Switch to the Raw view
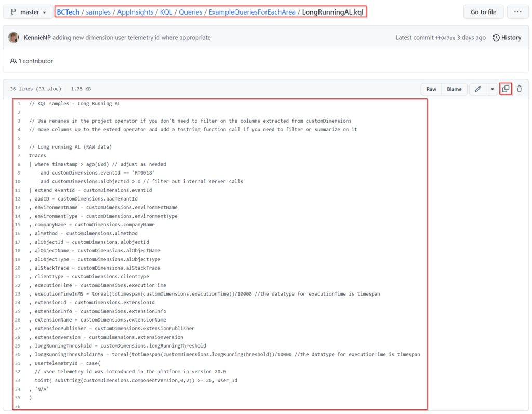Screen dimensions: 532x414 point(432,89)
